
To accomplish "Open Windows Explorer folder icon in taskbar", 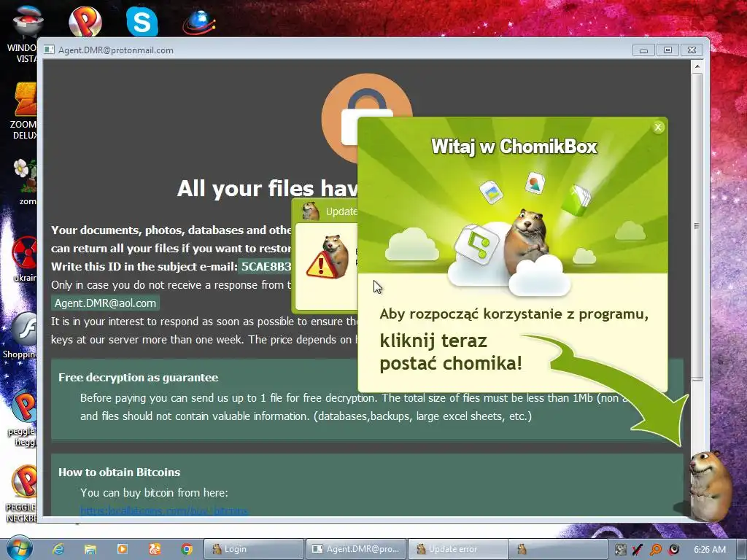I will [x=90, y=549].
